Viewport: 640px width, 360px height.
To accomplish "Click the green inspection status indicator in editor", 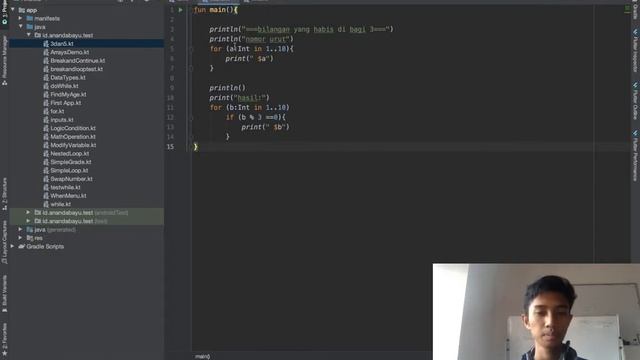I will click(627, 9).
